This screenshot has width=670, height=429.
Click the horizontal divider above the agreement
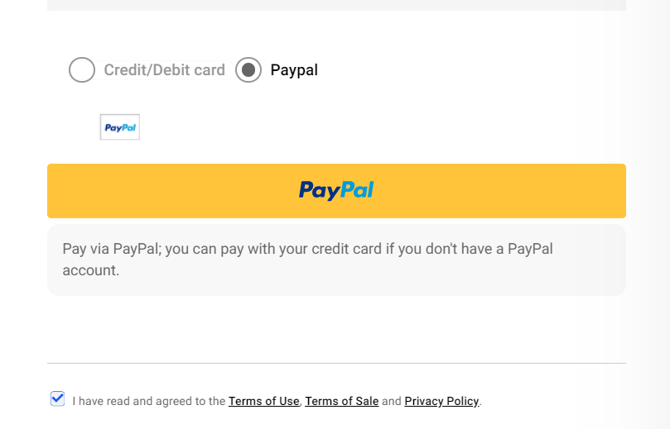coord(336,363)
